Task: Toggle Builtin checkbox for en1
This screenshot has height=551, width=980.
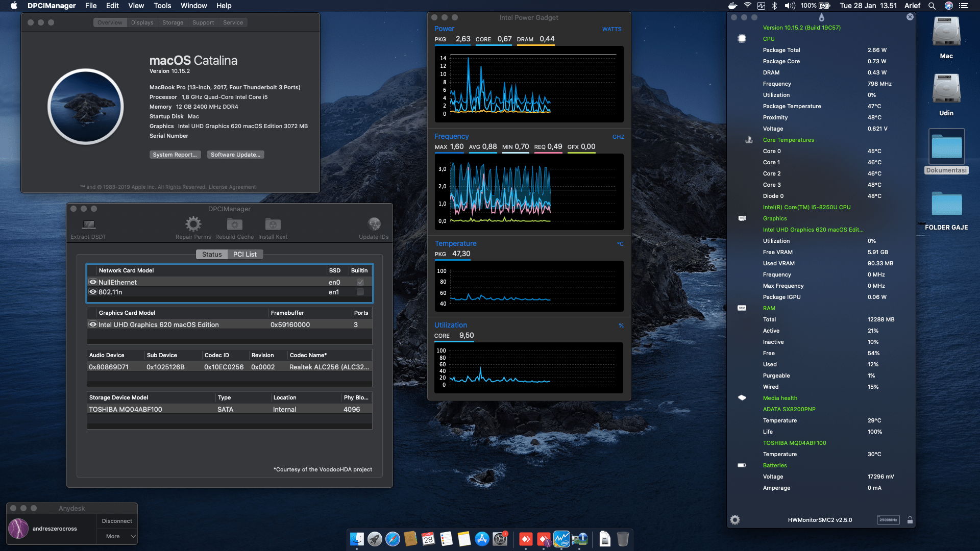Action: click(360, 292)
